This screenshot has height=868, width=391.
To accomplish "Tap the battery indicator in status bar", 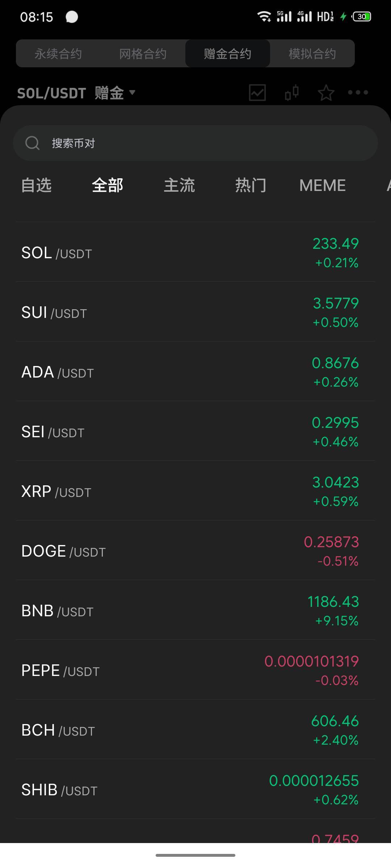I will click(362, 17).
